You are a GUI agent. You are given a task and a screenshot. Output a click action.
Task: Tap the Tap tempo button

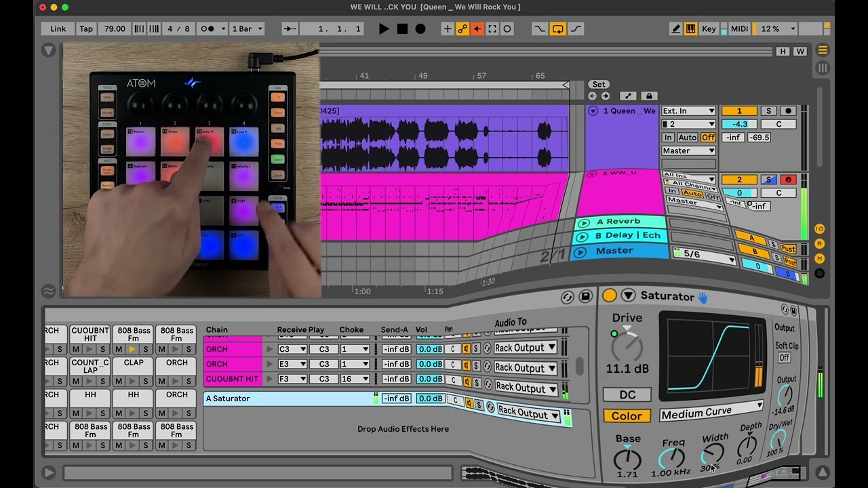(86, 28)
